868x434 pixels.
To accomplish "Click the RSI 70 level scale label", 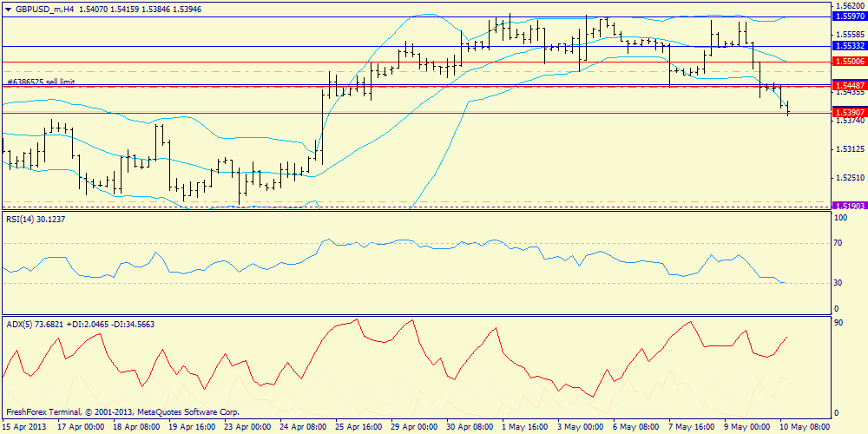I will click(839, 244).
